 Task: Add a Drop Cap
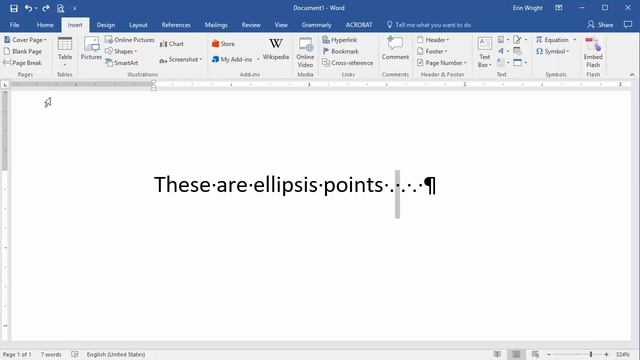[x=503, y=62]
